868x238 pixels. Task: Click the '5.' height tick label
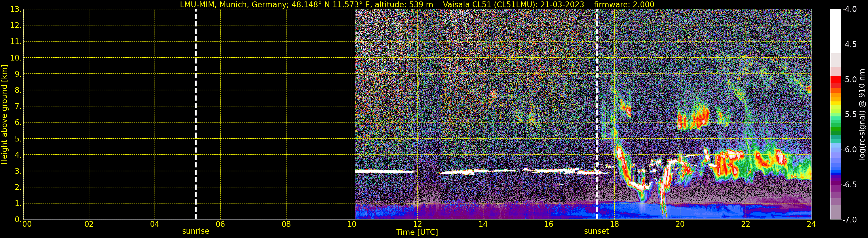tap(18, 139)
